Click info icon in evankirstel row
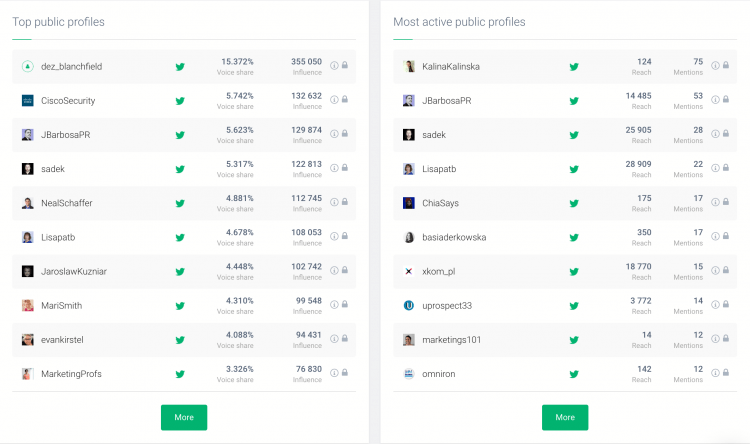The height and width of the screenshot is (444, 750). pos(334,340)
